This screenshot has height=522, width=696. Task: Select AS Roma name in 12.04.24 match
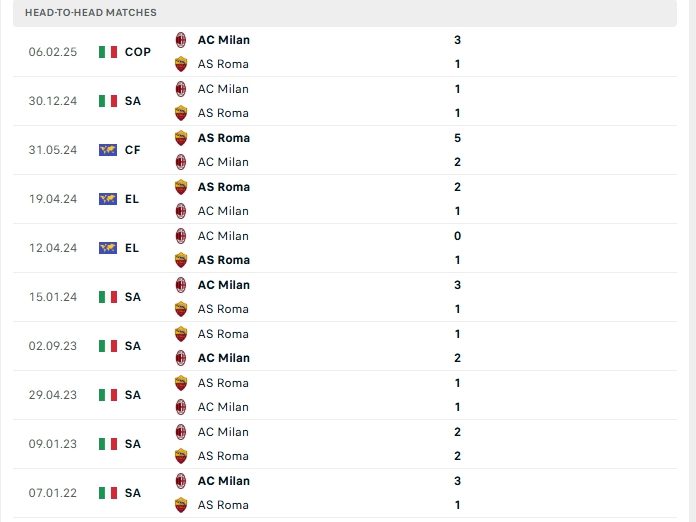click(224, 260)
